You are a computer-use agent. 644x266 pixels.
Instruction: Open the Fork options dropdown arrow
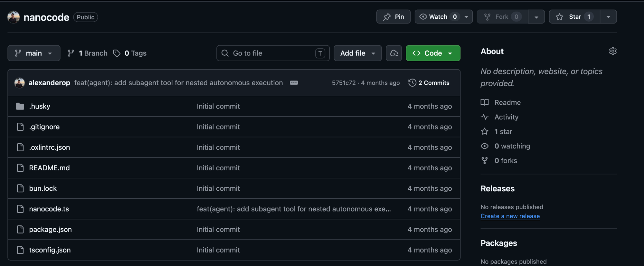coord(536,17)
